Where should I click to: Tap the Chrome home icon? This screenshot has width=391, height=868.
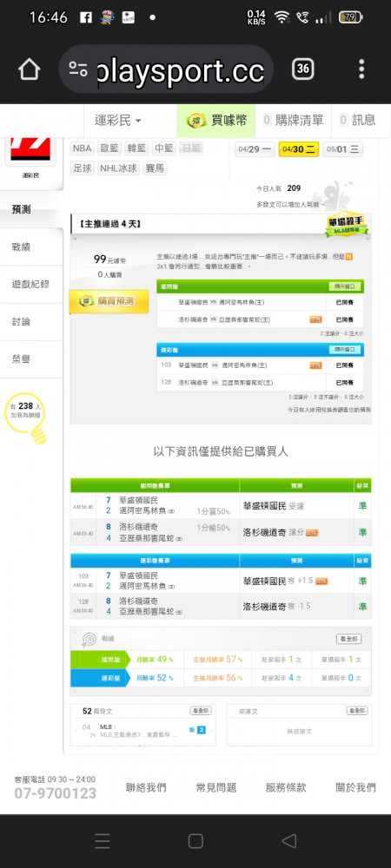point(30,69)
